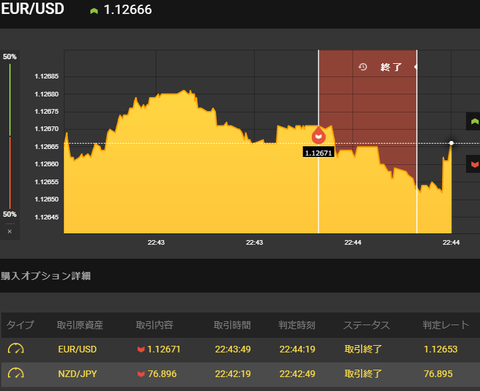Click the small arrow handle right of 終了
This screenshot has width=480, height=391.
point(415,67)
